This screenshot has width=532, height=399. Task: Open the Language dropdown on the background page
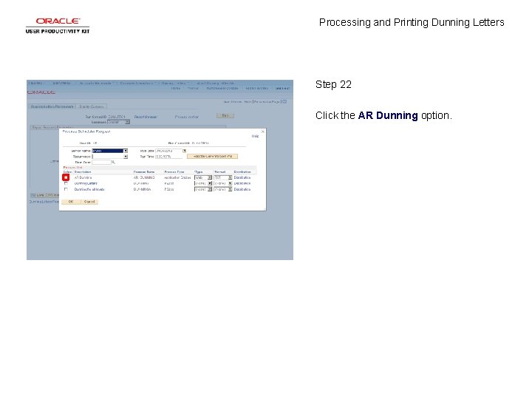[x=118, y=122]
